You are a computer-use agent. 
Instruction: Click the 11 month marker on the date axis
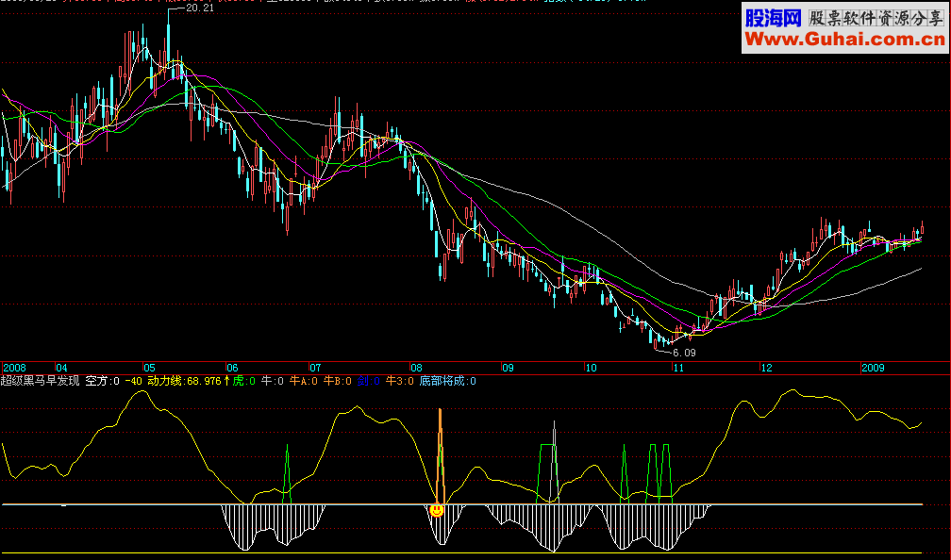coord(678,368)
